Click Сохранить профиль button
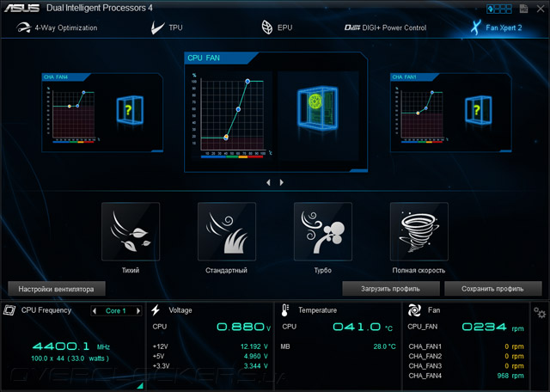Screen dimensions: 550x392 492,289
